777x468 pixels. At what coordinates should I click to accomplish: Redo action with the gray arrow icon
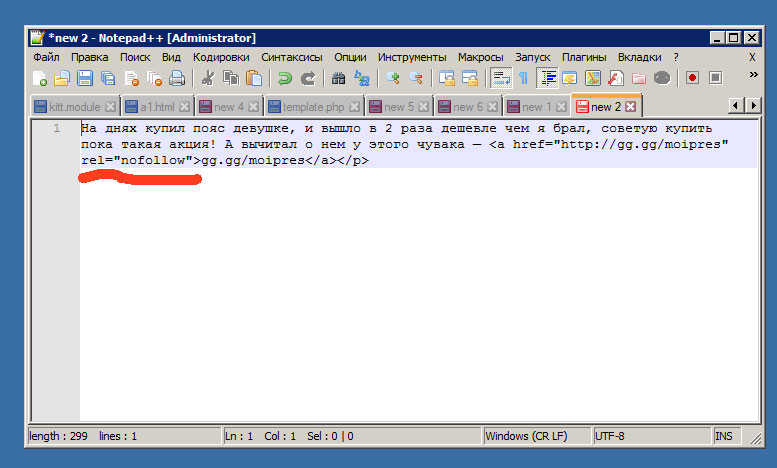pyautogui.click(x=308, y=78)
